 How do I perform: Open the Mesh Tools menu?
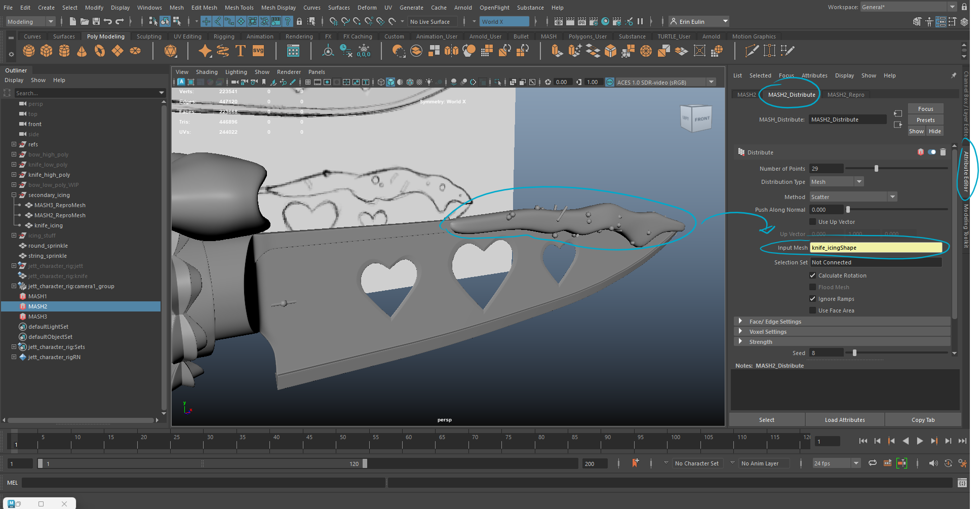(239, 8)
